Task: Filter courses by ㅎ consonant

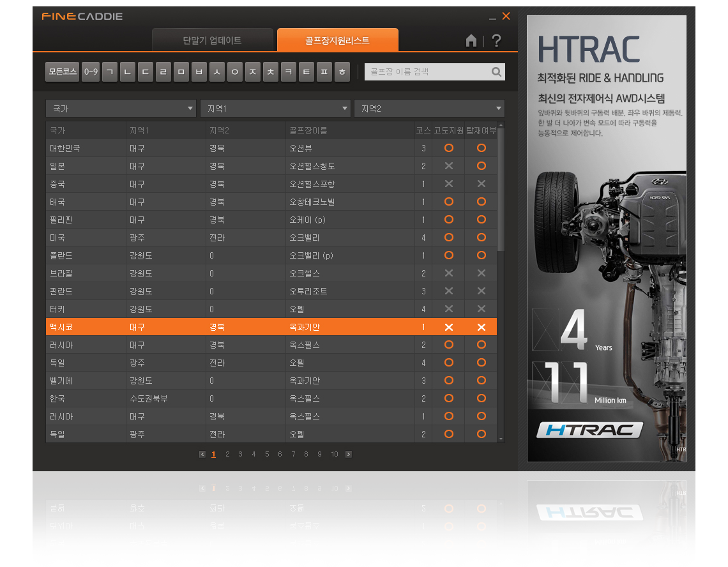Action: click(x=342, y=72)
